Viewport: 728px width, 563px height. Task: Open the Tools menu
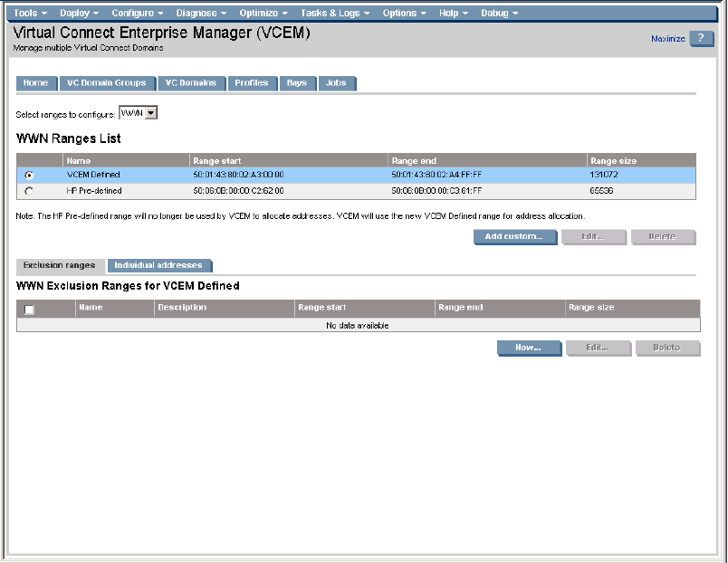[30, 13]
